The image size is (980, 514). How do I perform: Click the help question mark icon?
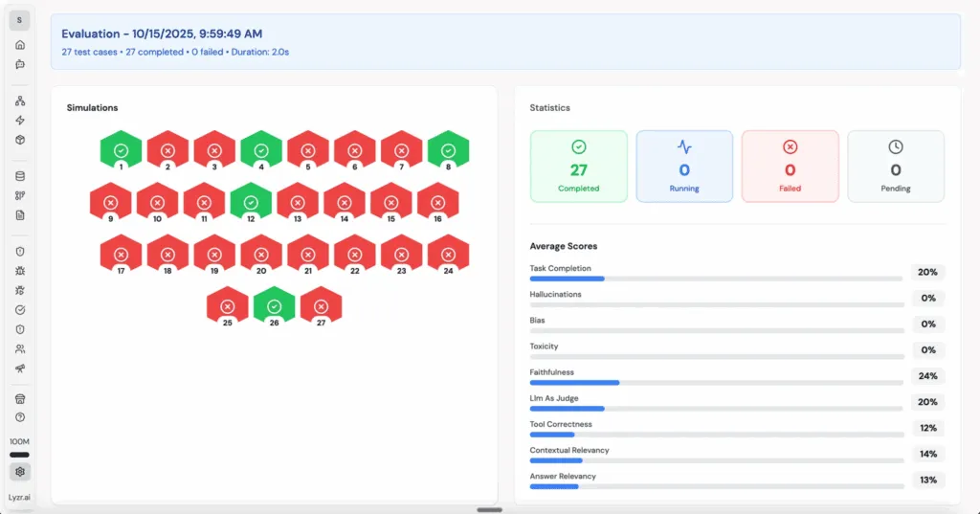pyautogui.click(x=20, y=417)
